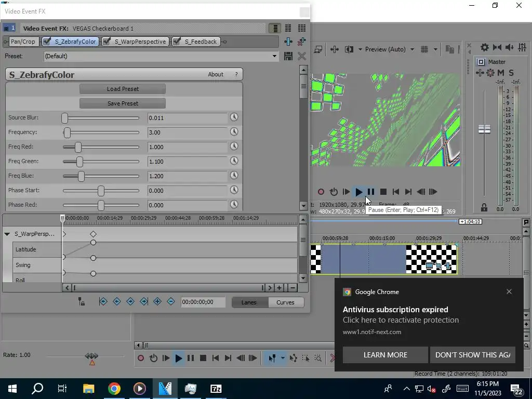
Task: Toggle Solo on the Master bus
Action: (x=511, y=73)
